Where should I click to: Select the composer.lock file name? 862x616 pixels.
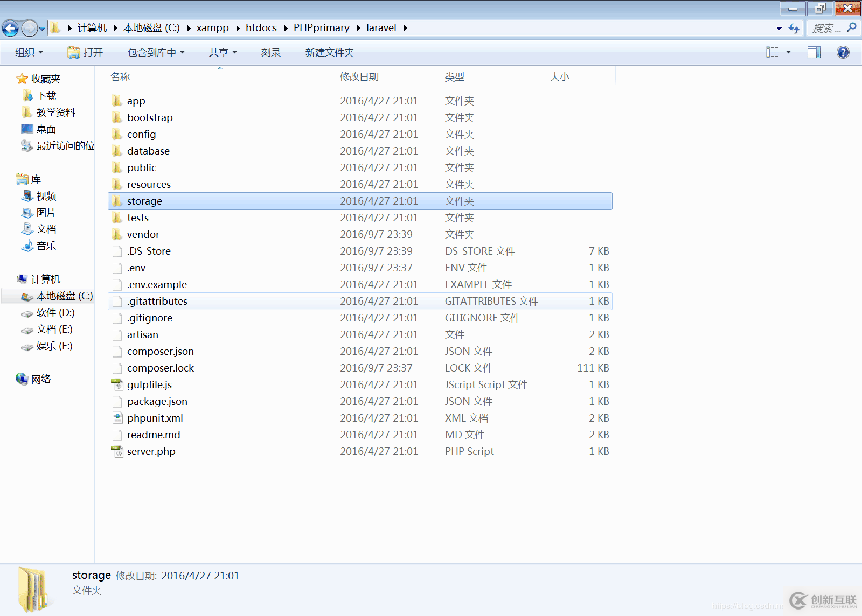click(161, 368)
